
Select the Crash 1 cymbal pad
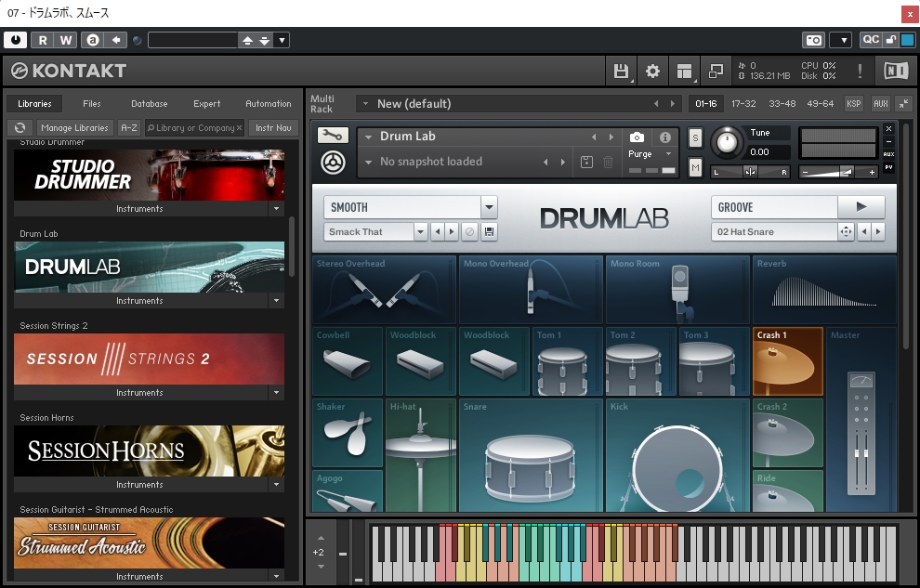coord(787,361)
